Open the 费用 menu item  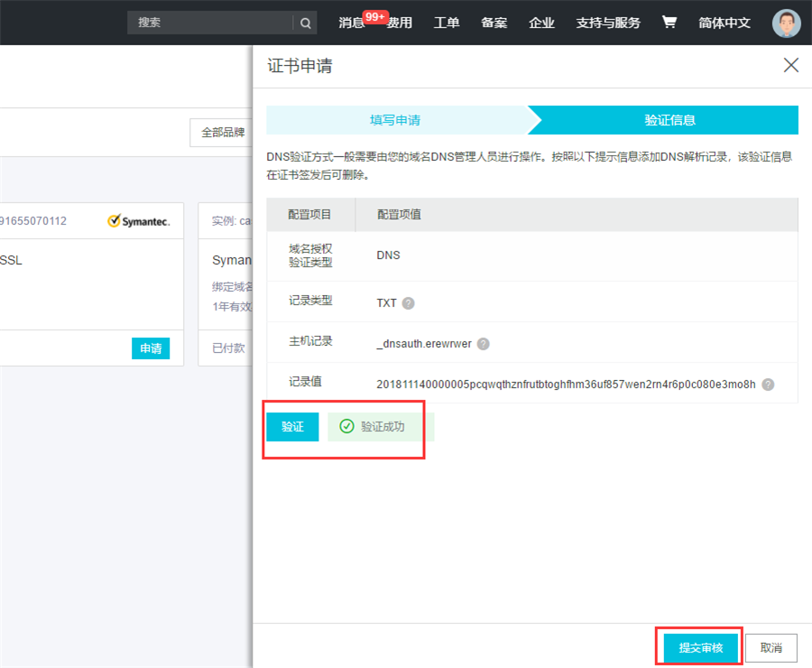click(400, 23)
